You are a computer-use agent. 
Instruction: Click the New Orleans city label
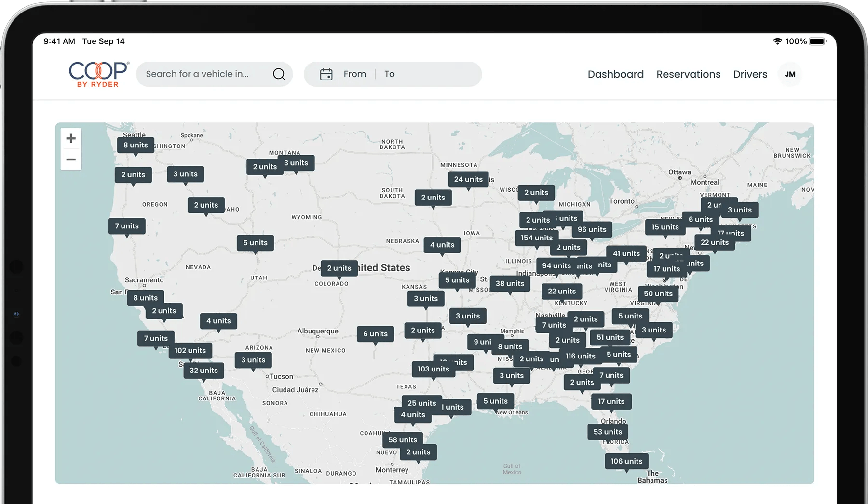(512, 413)
